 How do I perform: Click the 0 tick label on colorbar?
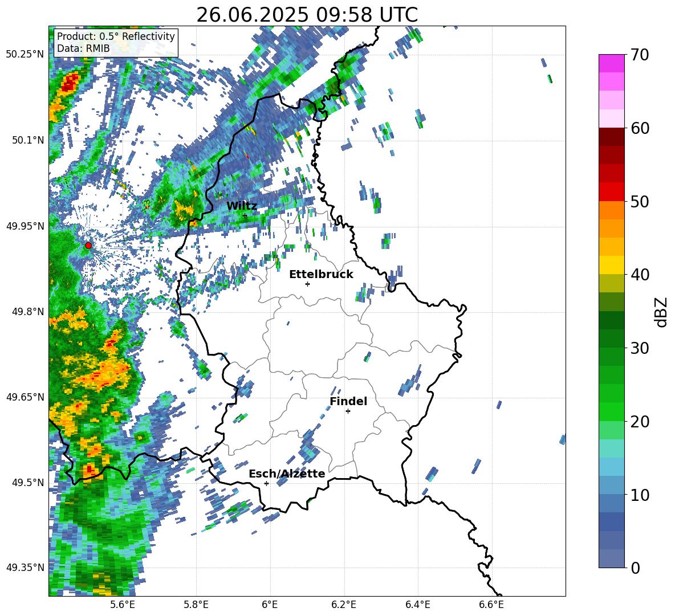[x=635, y=568]
